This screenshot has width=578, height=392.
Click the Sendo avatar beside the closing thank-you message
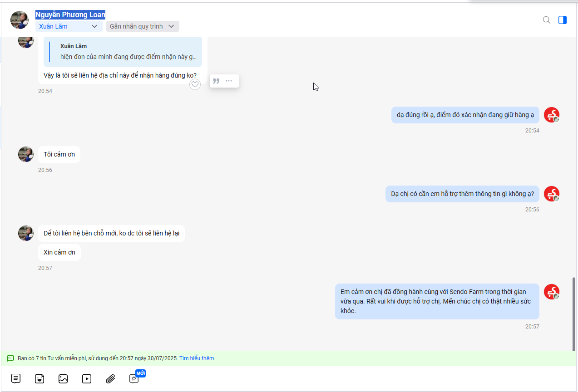click(552, 291)
